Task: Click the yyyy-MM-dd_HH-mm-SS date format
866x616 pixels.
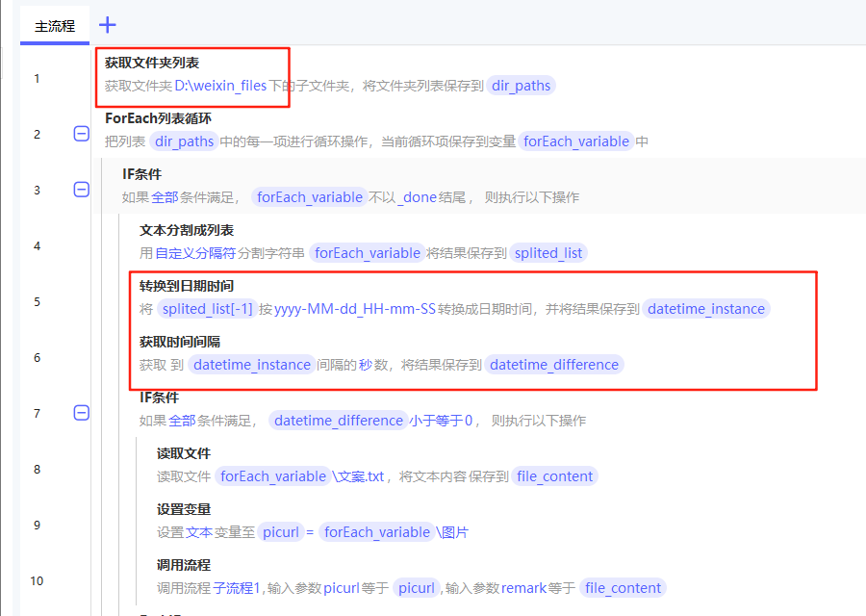Action: 355,309
